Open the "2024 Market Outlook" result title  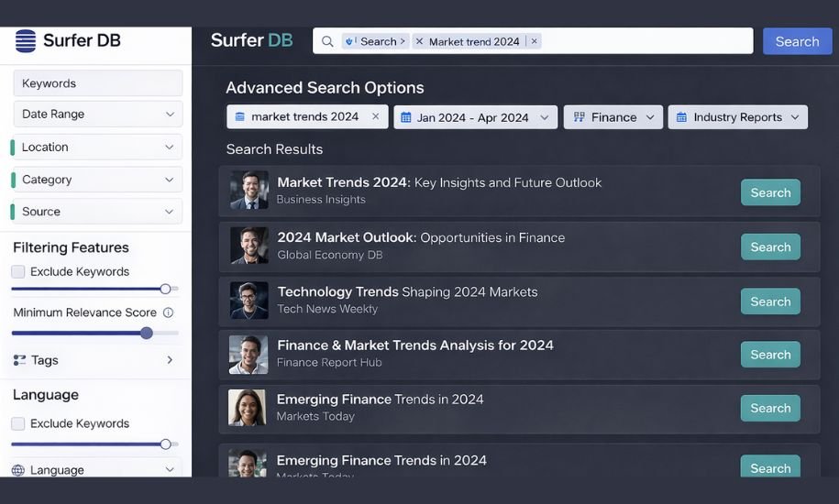coord(347,237)
